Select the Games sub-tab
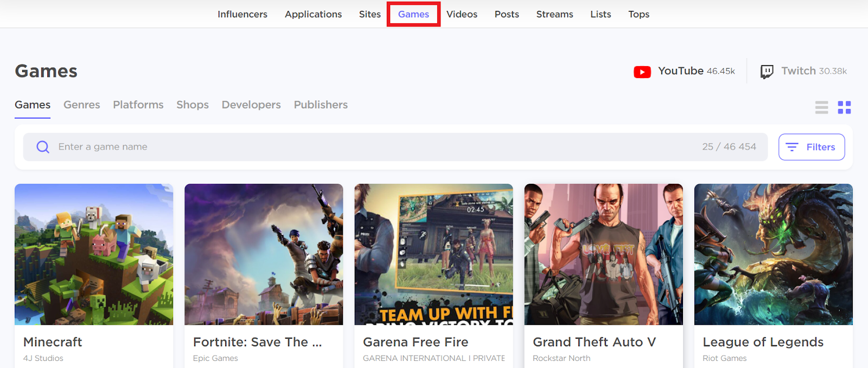Viewport: 868px width, 368px height. coord(33,105)
